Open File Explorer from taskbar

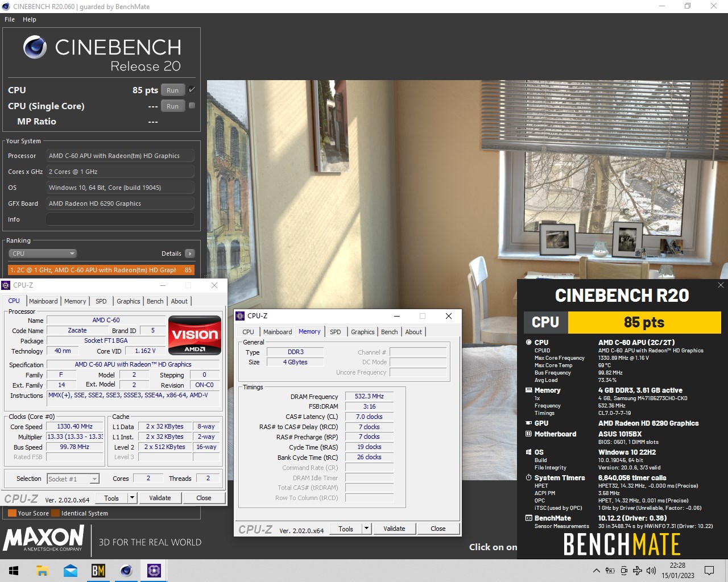tap(42, 571)
